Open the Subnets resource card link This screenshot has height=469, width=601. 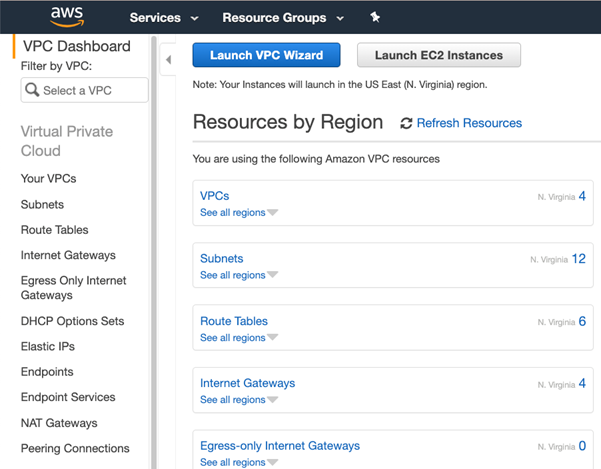[222, 259]
